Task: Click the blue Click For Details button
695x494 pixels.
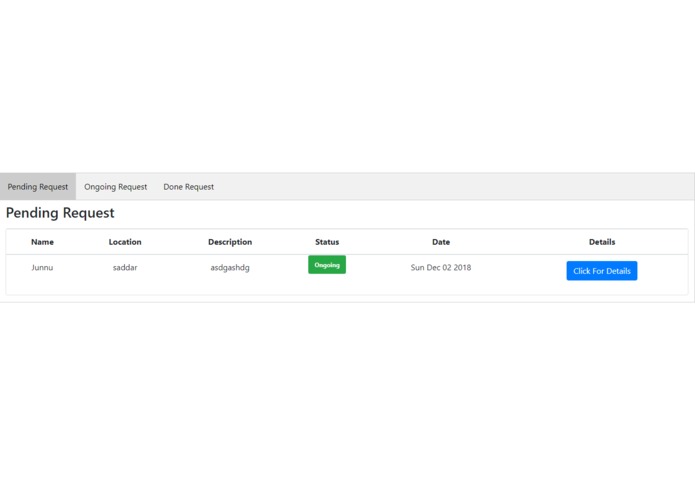Action: click(x=601, y=271)
